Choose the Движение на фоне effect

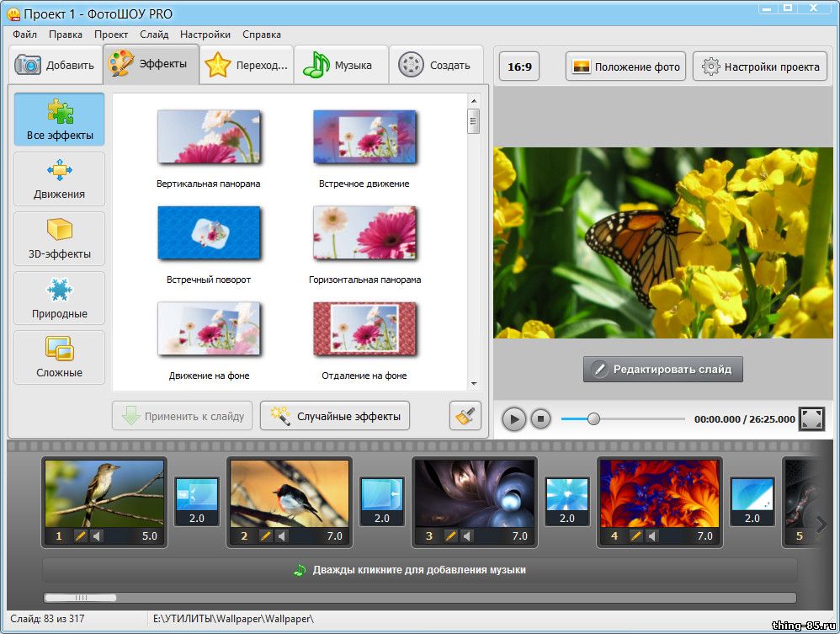point(209,341)
